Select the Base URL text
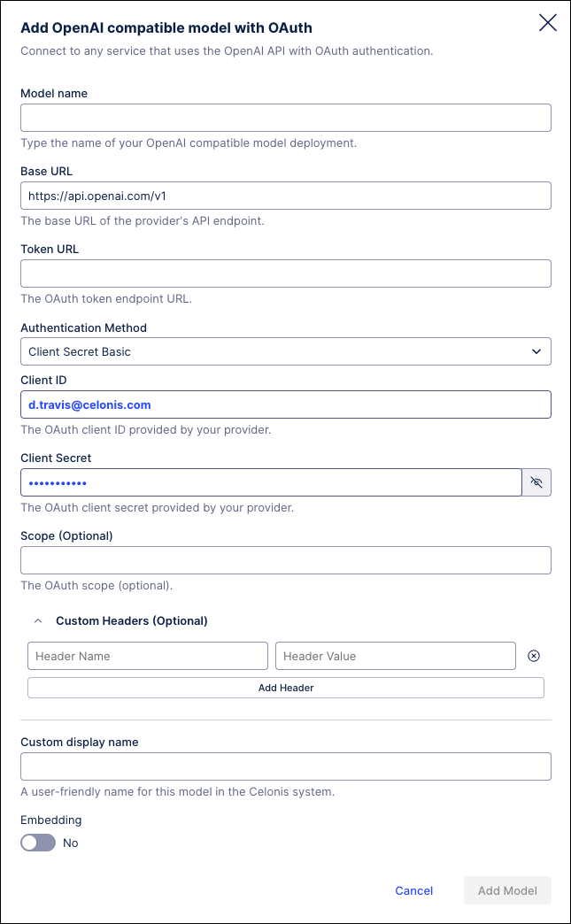This screenshot has height=924, width=571. pyautogui.click(x=285, y=196)
